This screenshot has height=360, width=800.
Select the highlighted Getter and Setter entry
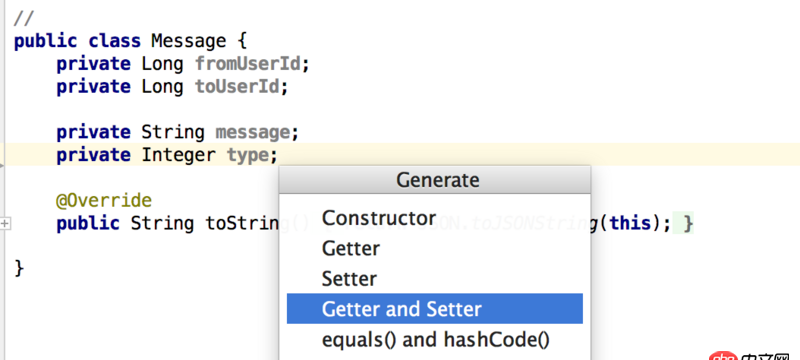tap(435, 308)
